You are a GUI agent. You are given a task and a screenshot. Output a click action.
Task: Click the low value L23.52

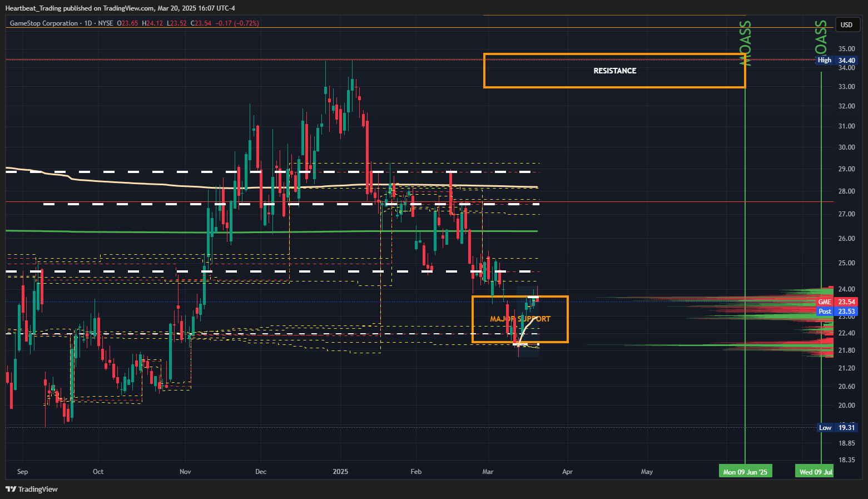click(177, 23)
